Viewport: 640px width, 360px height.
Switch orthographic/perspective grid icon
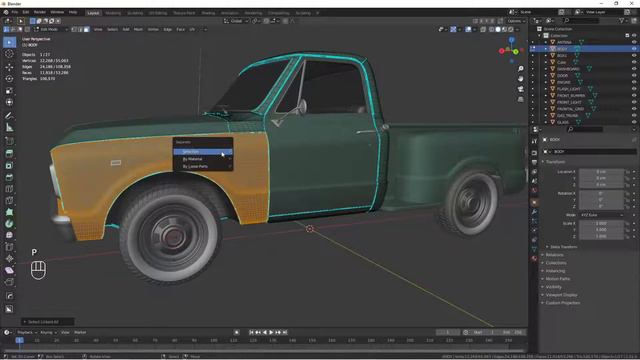coord(520,99)
